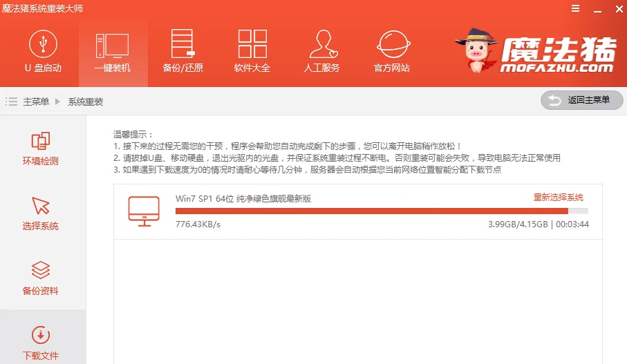Click the tip line starting with 1. 接下来的过程
Viewport: 627px width, 364px height.
click(x=287, y=146)
